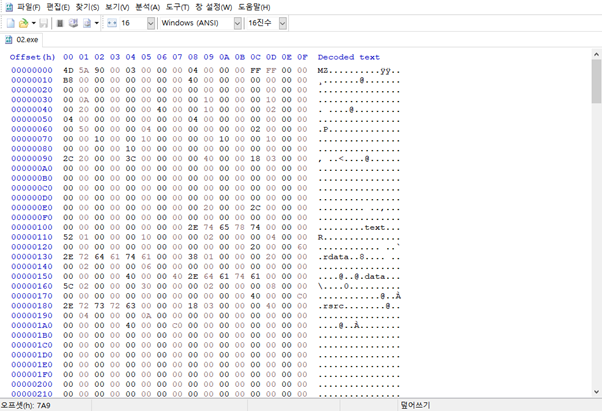Open the 편집(E) menu

(58, 7)
